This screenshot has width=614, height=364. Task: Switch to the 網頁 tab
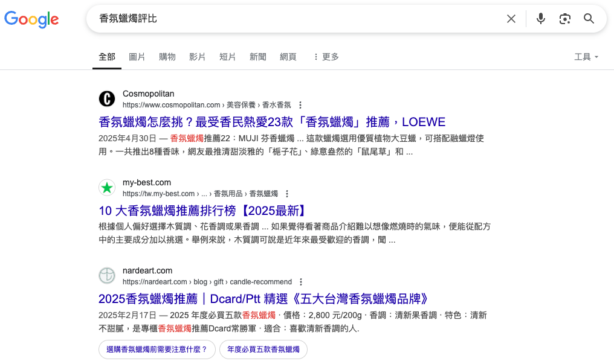coord(288,57)
